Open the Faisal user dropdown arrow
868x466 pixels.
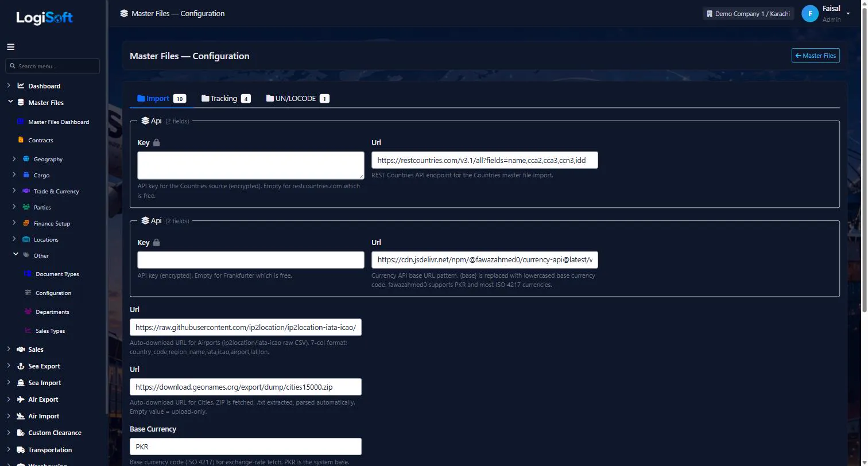tap(848, 14)
